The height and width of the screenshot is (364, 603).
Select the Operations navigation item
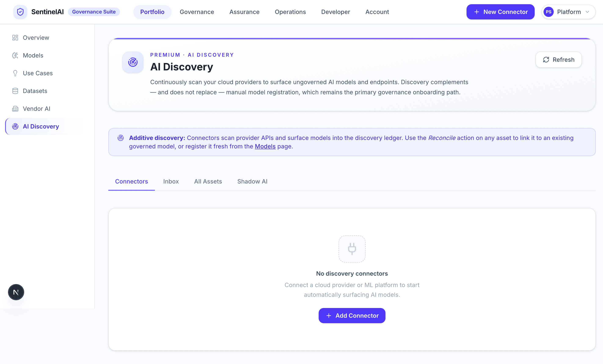click(x=290, y=12)
